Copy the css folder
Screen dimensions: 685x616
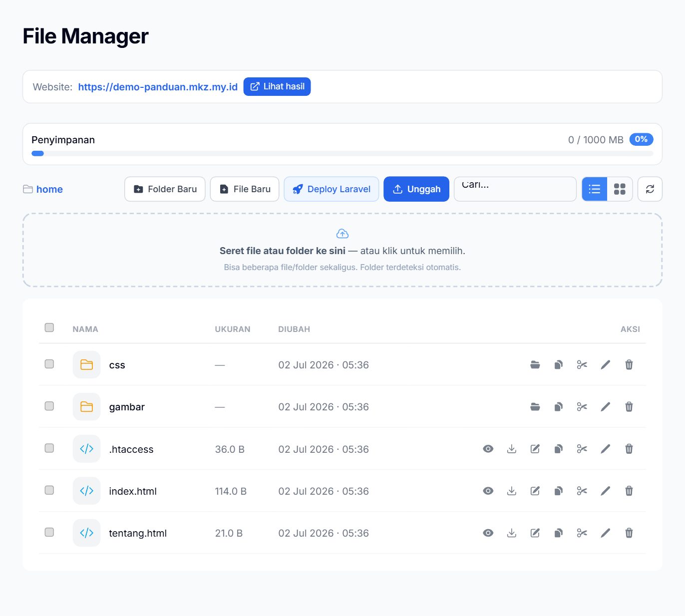559,365
